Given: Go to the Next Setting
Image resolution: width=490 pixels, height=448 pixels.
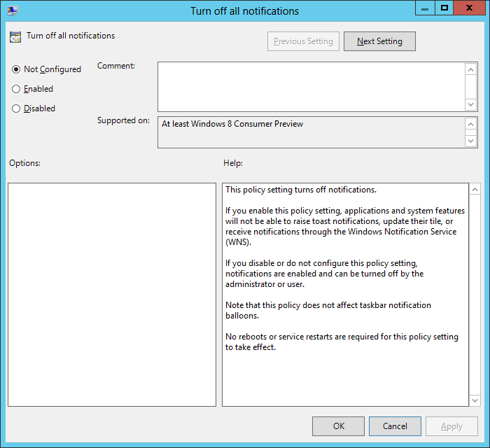Looking at the screenshot, I should click(379, 41).
